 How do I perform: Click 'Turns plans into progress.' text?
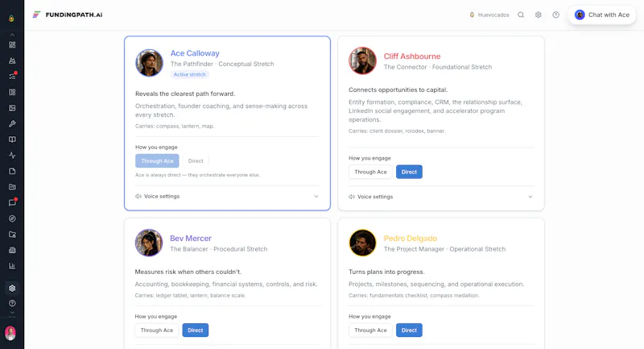pos(386,272)
